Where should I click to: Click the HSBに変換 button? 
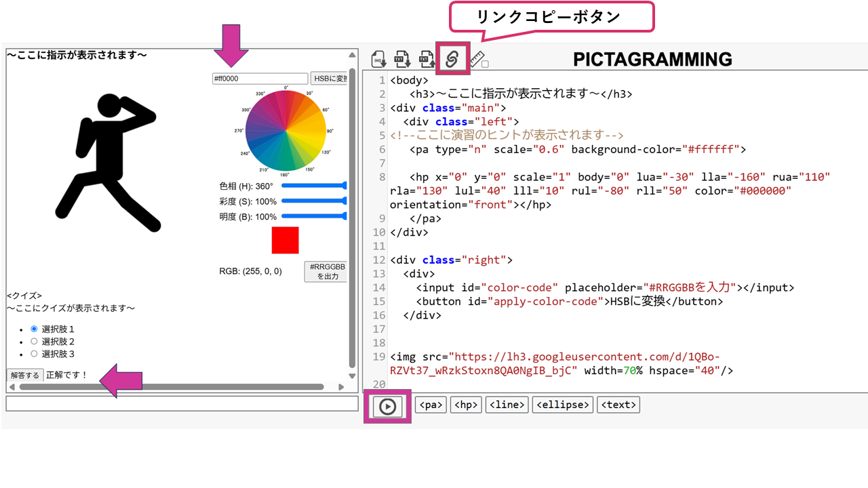coord(330,79)
